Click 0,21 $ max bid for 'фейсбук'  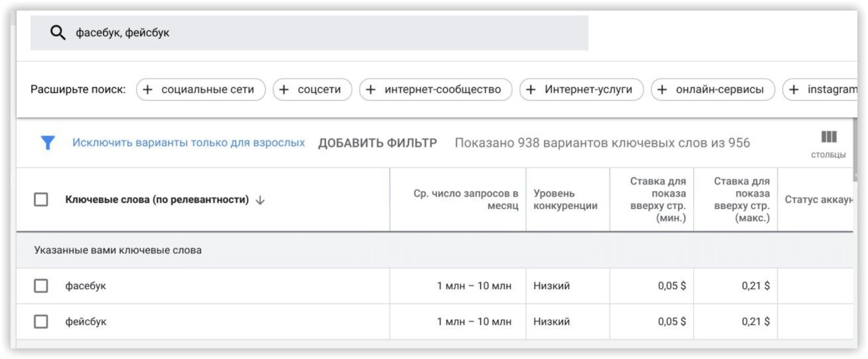755,321
